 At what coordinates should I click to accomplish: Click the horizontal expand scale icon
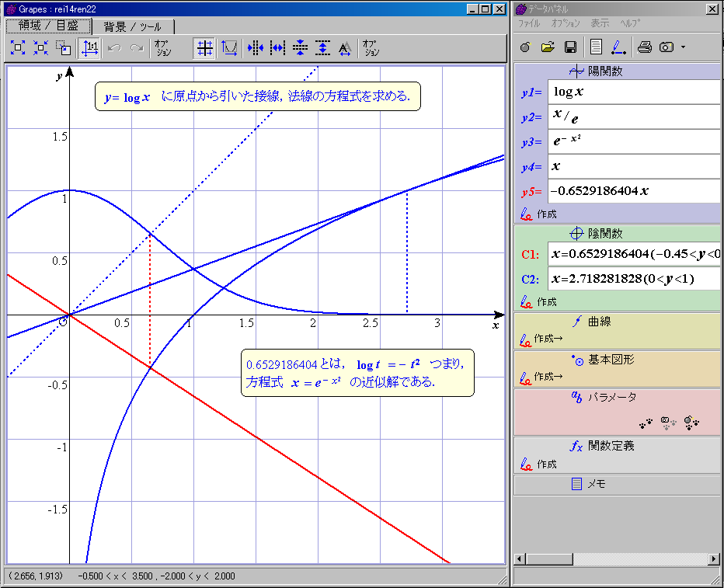coord(277,48)
